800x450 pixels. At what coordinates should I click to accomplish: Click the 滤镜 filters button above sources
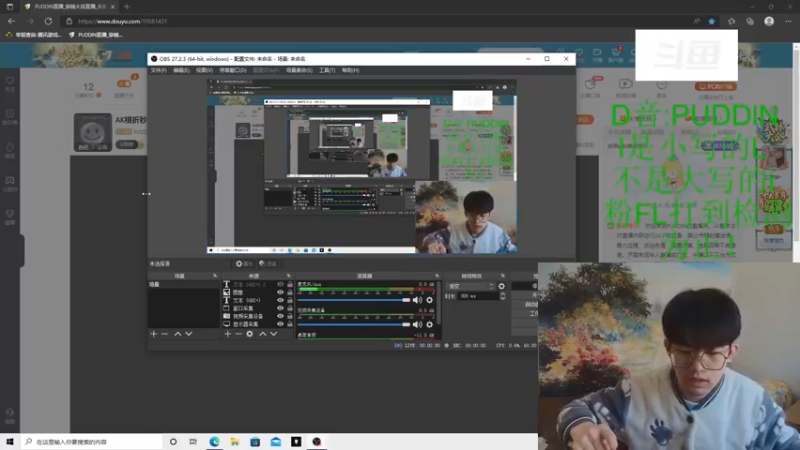point(268,264)
